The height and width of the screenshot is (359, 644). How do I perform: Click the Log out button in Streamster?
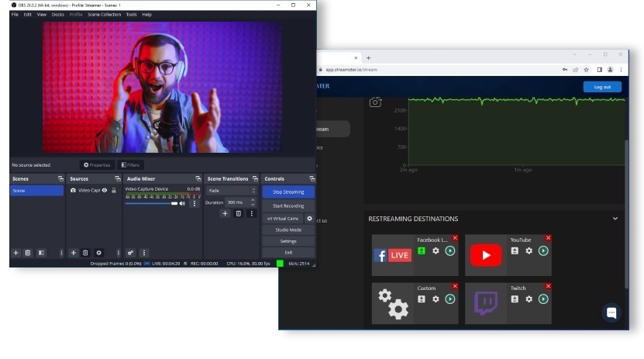pos(602,87)
